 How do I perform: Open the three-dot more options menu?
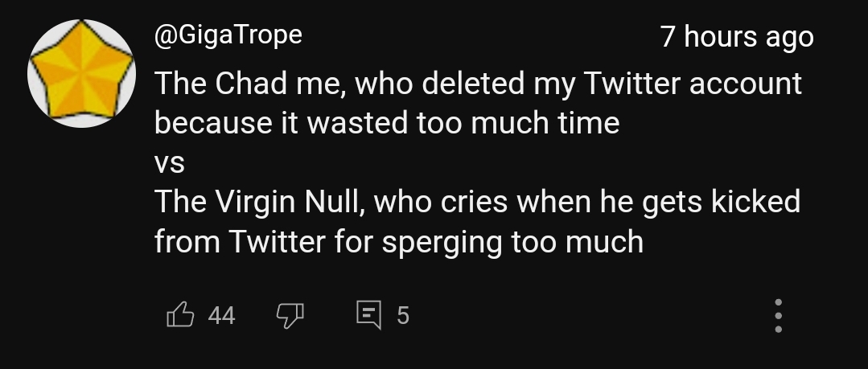[x=778, y=316]
